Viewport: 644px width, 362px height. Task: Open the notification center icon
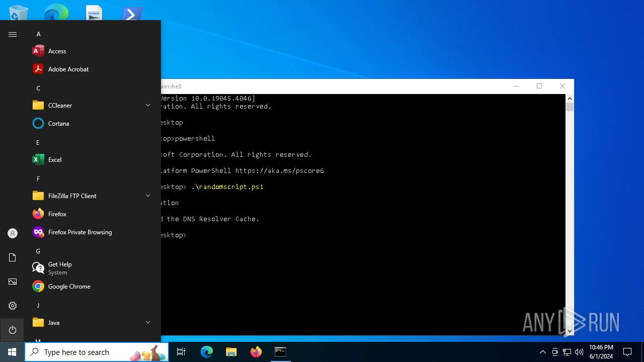[x=627, y=352]
